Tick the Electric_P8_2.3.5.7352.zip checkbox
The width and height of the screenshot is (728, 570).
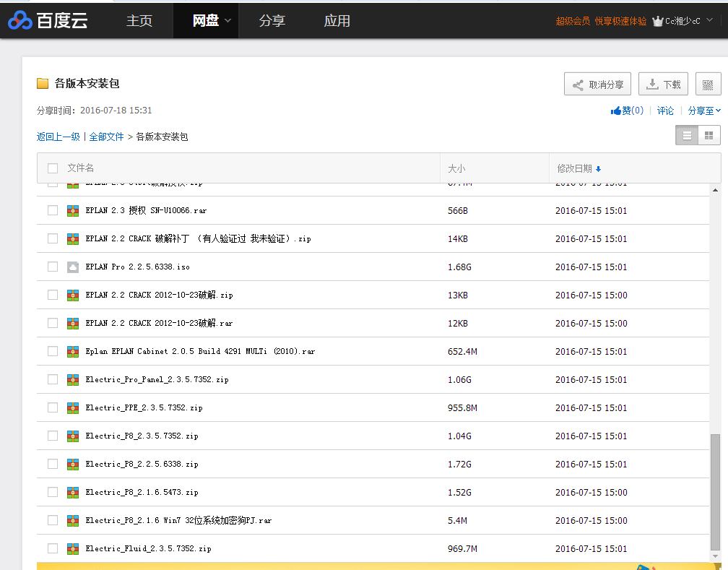pos(53,436)
